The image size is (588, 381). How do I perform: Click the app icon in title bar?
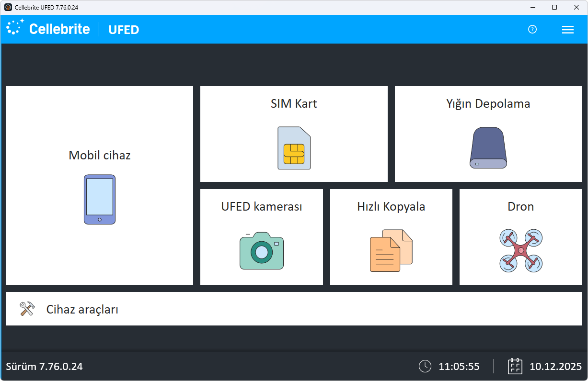pos(8,7)
